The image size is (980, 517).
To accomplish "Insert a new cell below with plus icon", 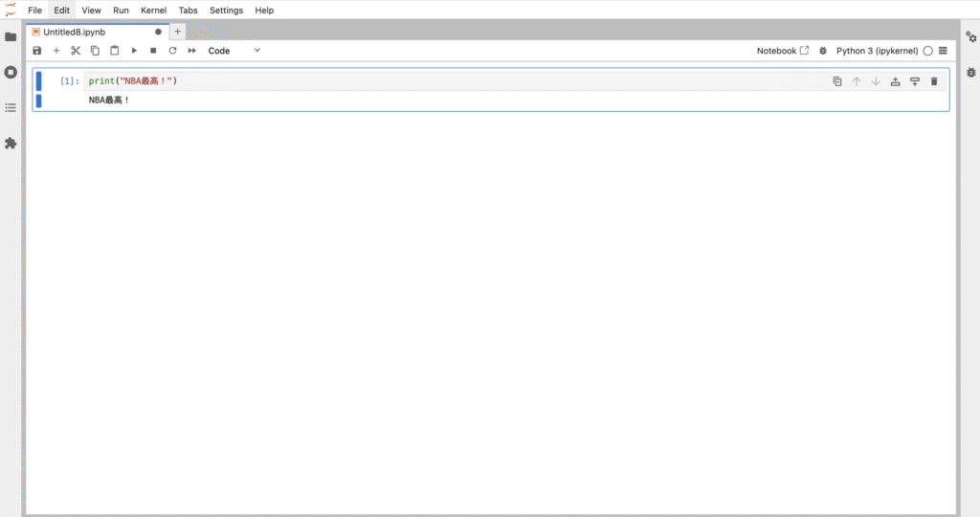I will (x=56, y=51).
